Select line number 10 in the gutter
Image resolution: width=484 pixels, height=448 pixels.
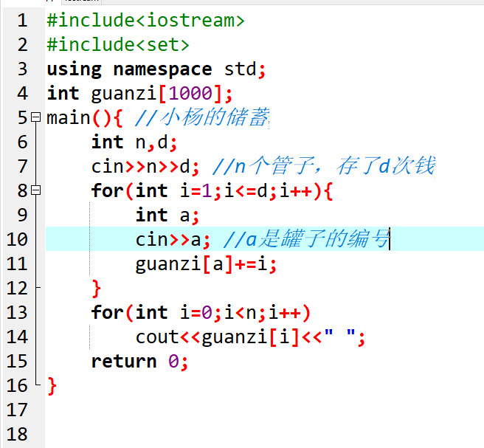pos(17,239)
